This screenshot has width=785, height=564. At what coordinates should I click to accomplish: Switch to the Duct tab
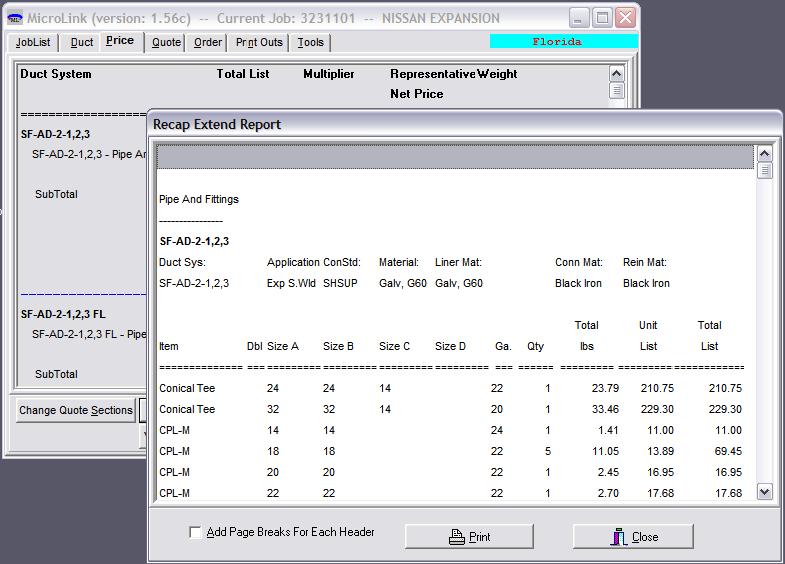pyautogui.click(x=82, y=43)
